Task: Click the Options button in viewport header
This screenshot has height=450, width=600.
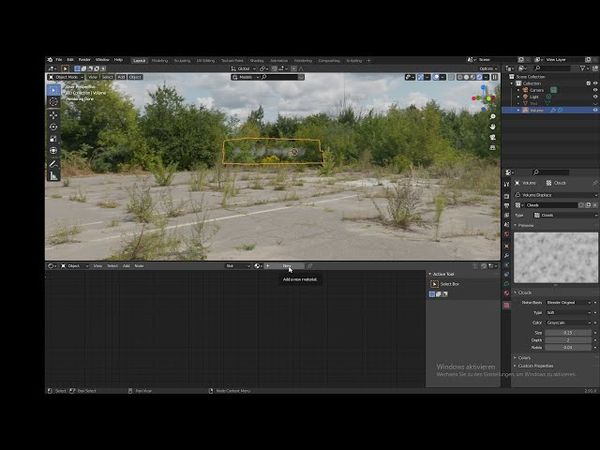Action: pyautogui.click(x=488, y=69)
